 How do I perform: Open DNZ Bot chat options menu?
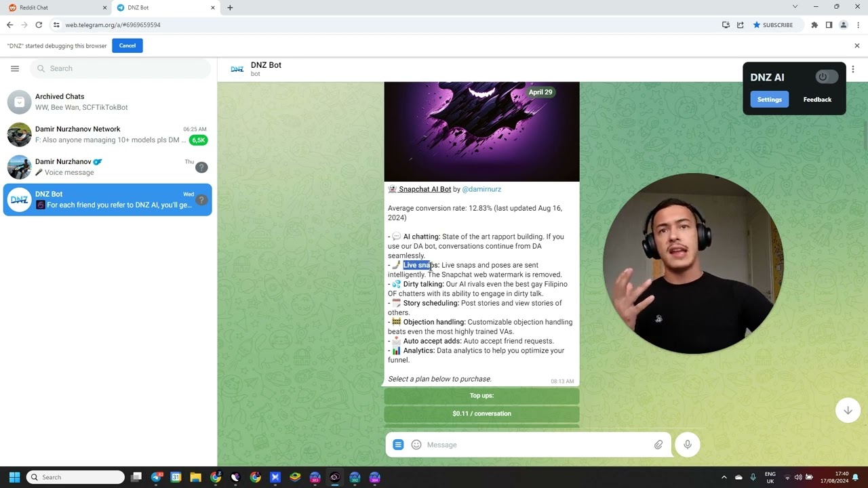(x=853, y=69)
